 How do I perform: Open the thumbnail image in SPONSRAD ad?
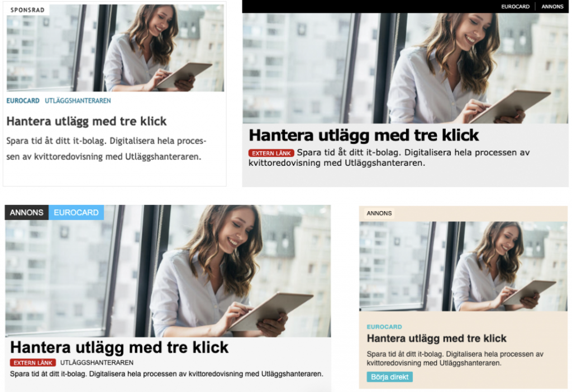(115, 48)
